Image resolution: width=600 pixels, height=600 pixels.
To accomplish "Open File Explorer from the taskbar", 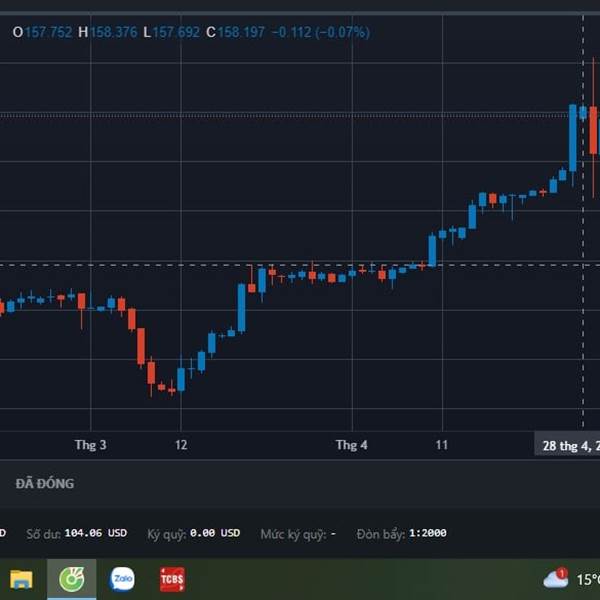I will (x=21, y=579).
